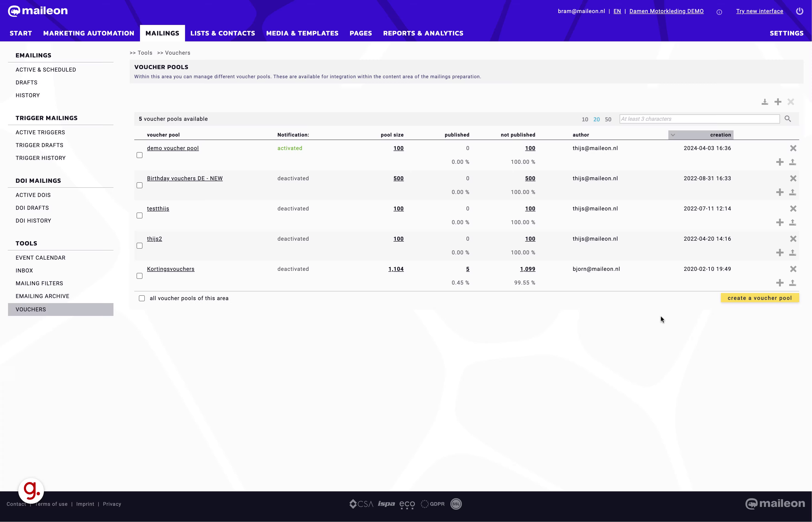The image size is (812, 522).
Task: Open SETTINGS in navigation
Action: point(786,33)
